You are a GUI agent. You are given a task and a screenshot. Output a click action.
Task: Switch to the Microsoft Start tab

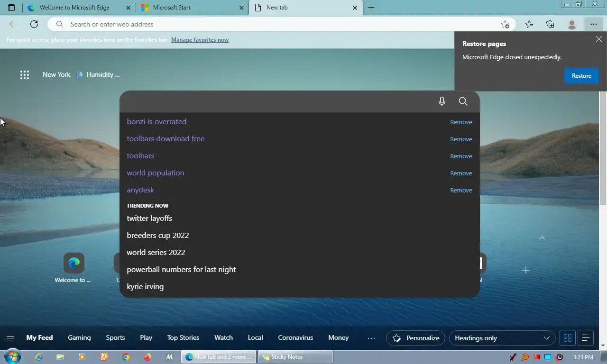point(192,8)
